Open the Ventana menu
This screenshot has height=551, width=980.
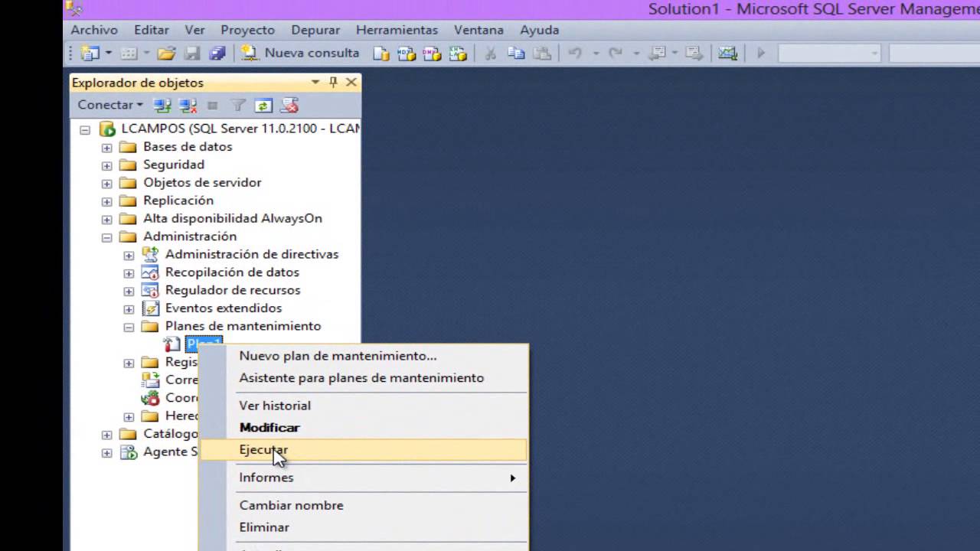[x=479, y=30]
